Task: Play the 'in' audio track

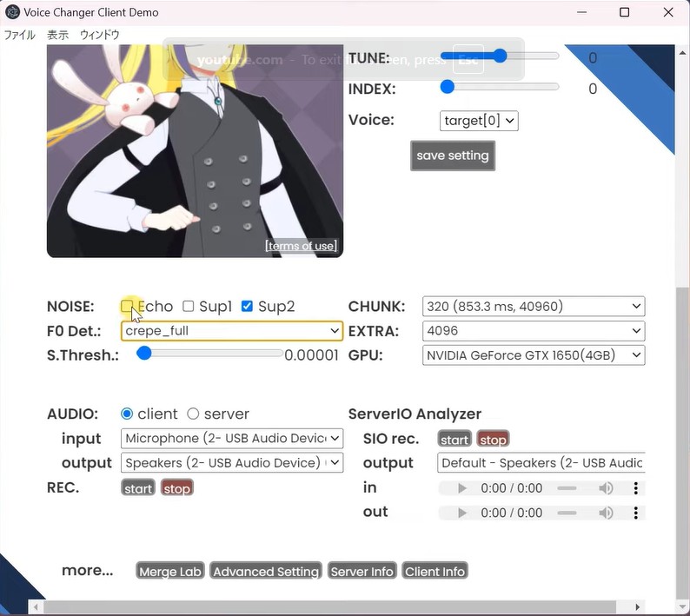Action: click(x=462, y=488)
